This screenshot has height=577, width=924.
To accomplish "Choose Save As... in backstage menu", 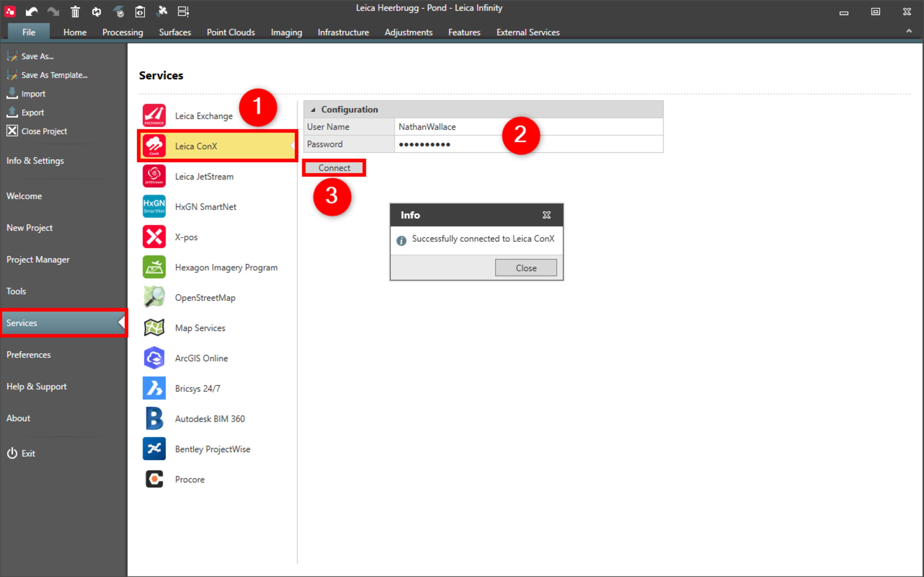I will [37, 56].
